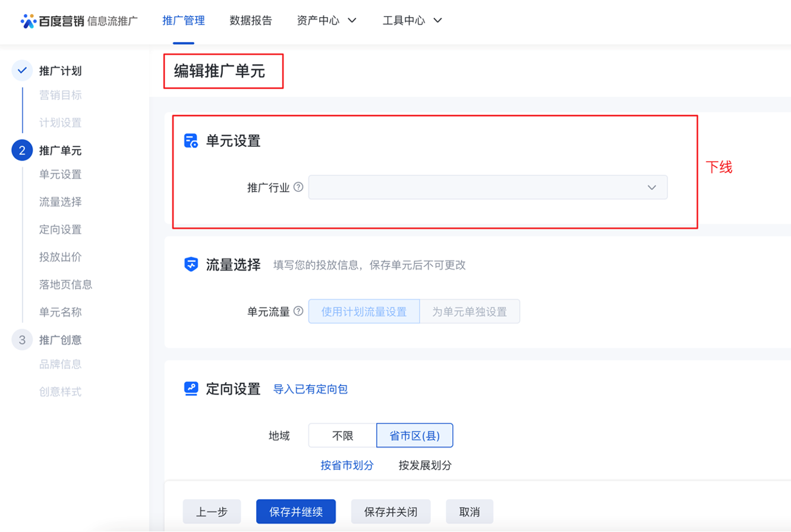Click the Baidu Marketing logo icon
791x532 pixels.
point(29,21)
